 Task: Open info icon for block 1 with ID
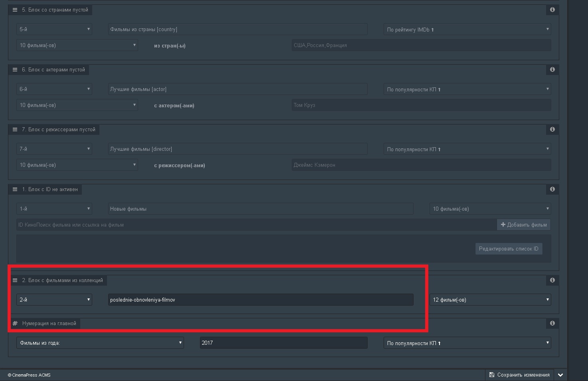pos(552,189)
